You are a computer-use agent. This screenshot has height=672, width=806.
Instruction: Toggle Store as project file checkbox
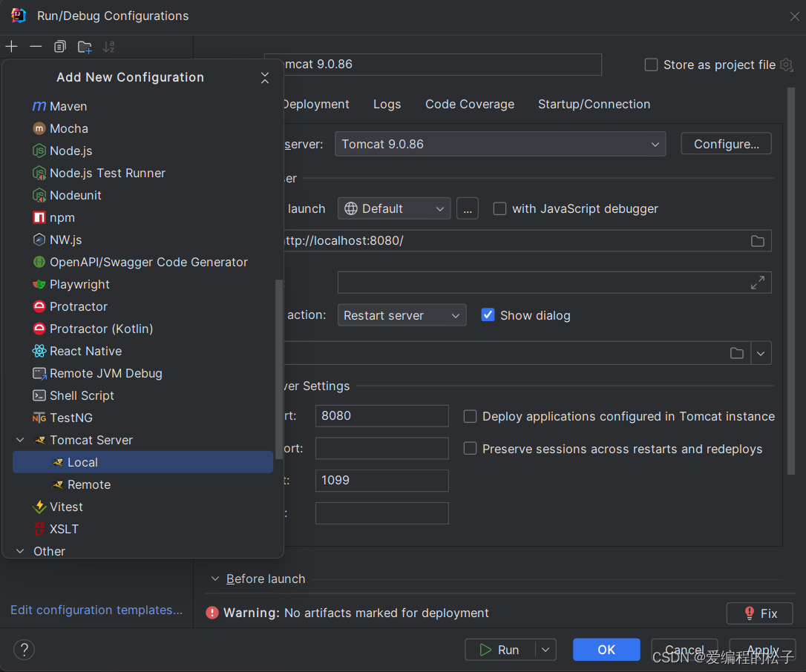coord(652,65)
